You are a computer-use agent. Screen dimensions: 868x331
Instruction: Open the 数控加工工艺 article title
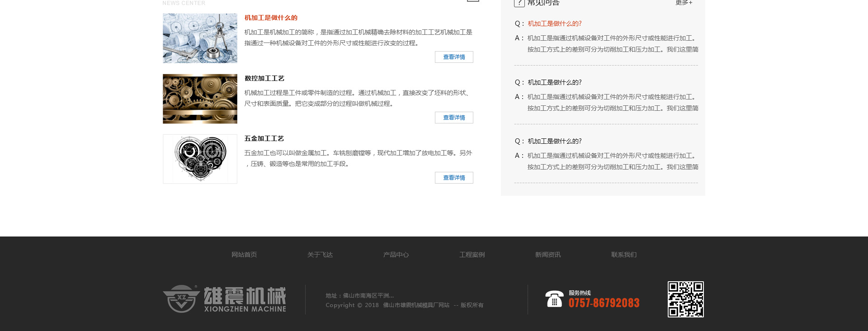(x=264, y=78)
